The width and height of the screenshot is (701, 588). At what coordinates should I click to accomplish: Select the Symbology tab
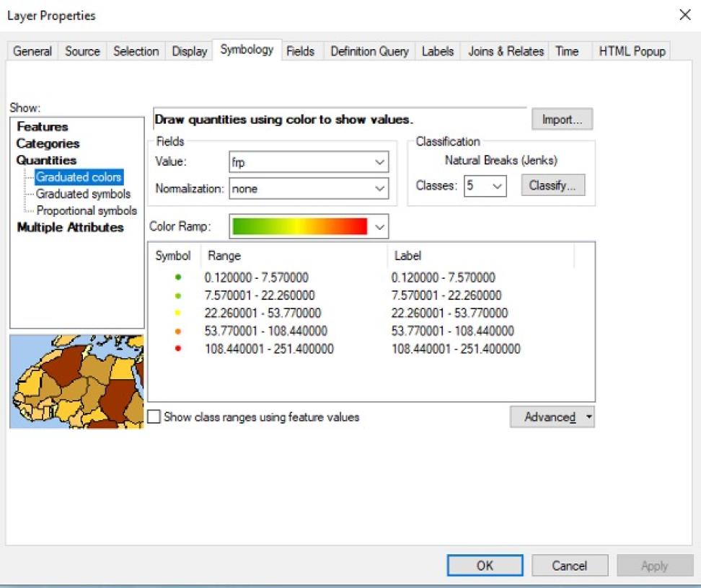247,49
